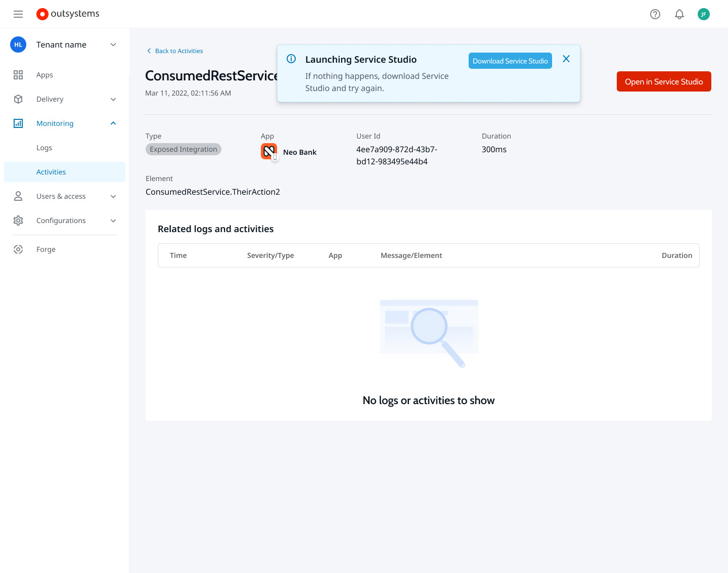Image resolution: width=728 pixels, height=573 pixels.
Task: Click the Download Service Studio button
Action: click(510, 61)
